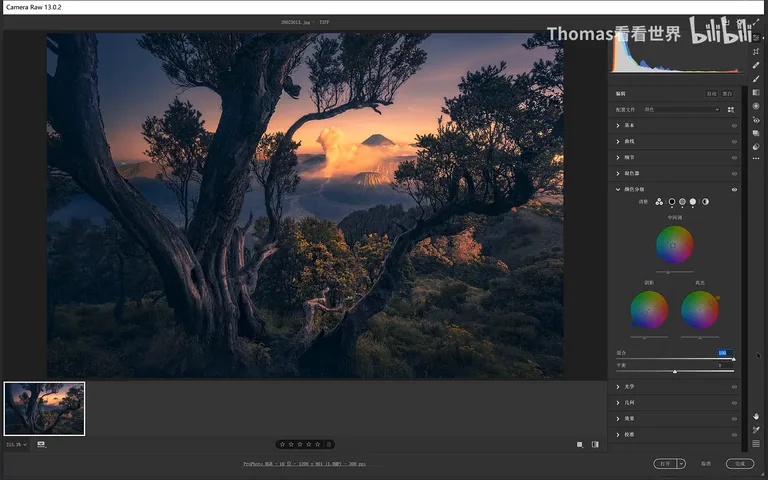Viewport: 768px width, 480px height.
Task: Toggle visibility of Optics (光学) panel
Action: (x=734, y=387)
